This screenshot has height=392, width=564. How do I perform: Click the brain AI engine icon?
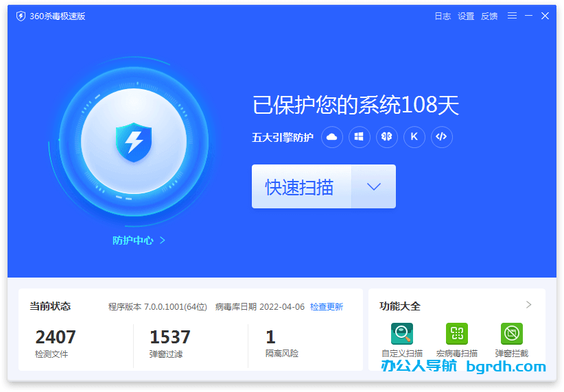[387, 137]
